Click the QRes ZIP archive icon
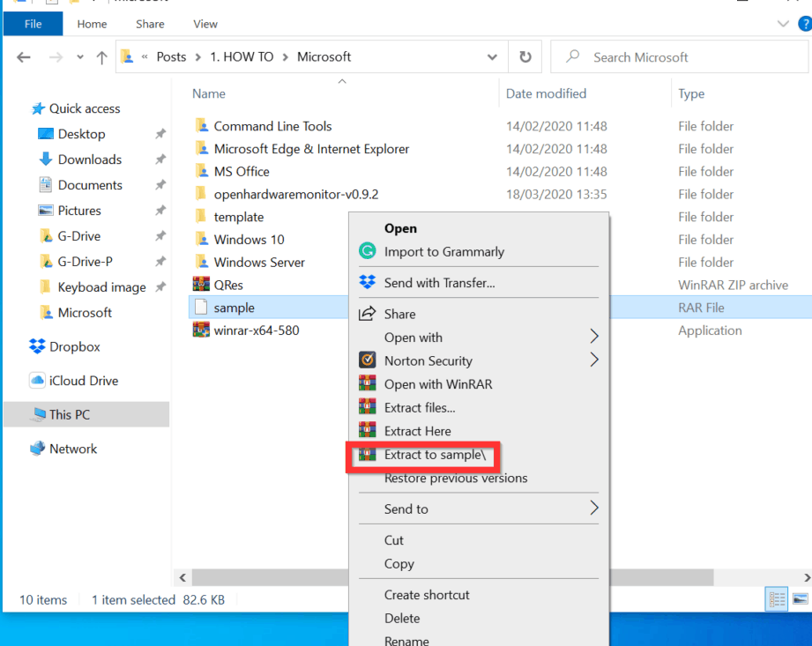 pos(200,285)
